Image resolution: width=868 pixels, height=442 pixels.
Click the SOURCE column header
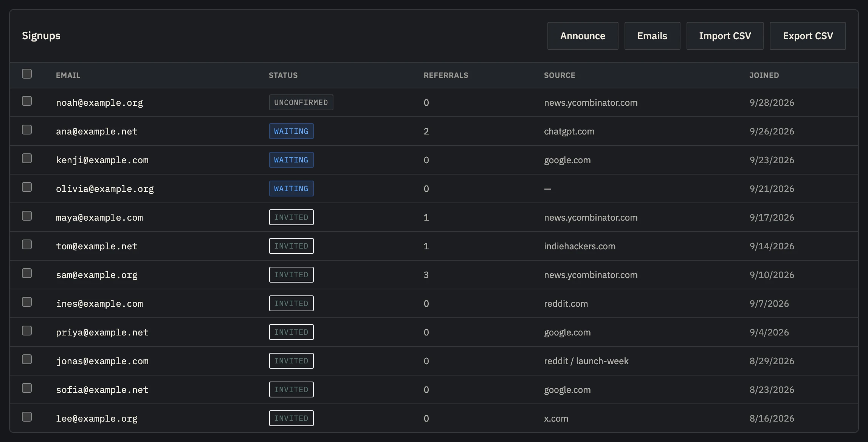(x=560, y=75)
